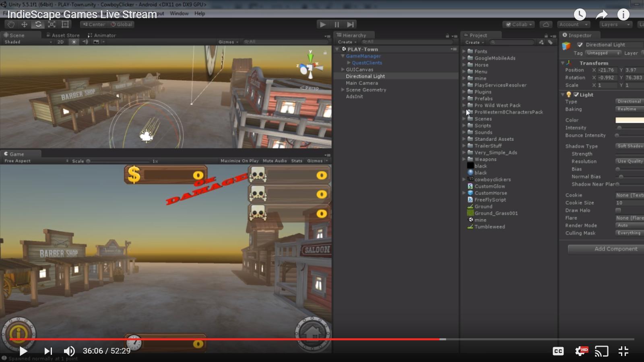
Task: Expand the Scene Geometry hierarchy item
Action: [343, 90]
